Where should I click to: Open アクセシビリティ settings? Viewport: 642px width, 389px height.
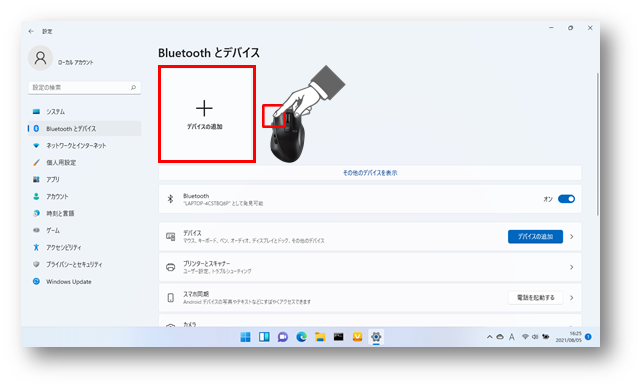[x=84, y=247]
